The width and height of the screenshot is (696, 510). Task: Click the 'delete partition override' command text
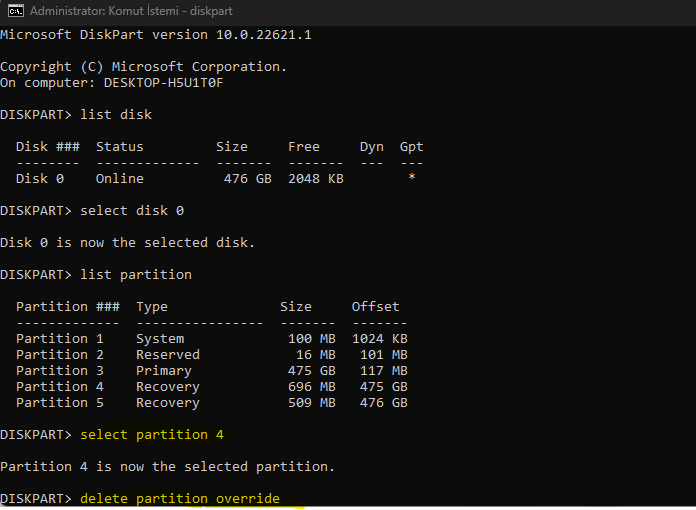(180, 498)
